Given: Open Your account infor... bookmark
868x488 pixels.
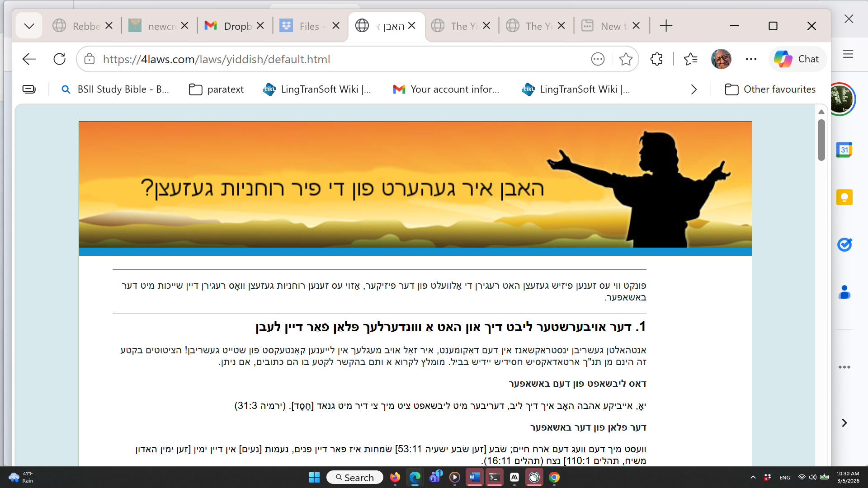Looking at the screenshot, I should point(446,89).
